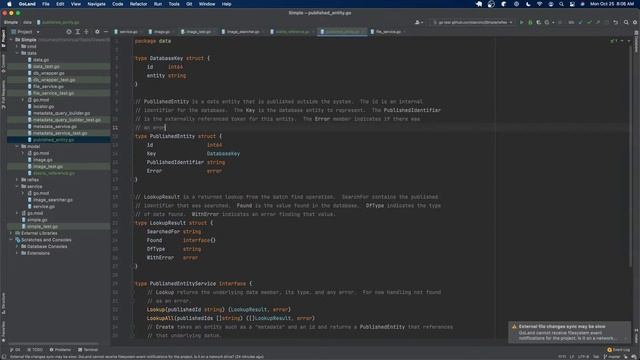Open data_test.go in the project tree
Viewport: 640px width, 360px height.
coord(46,67)
